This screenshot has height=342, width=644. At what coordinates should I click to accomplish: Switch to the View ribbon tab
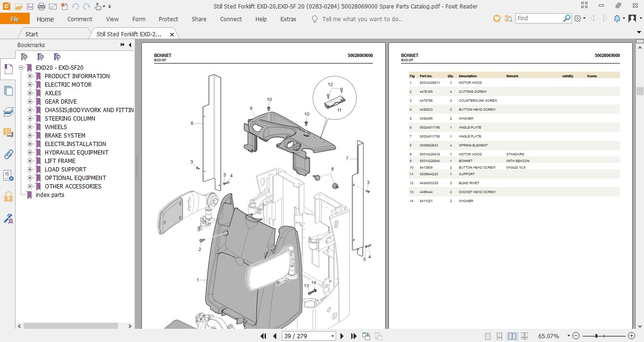pyautogui.click(x=112, y=19)
